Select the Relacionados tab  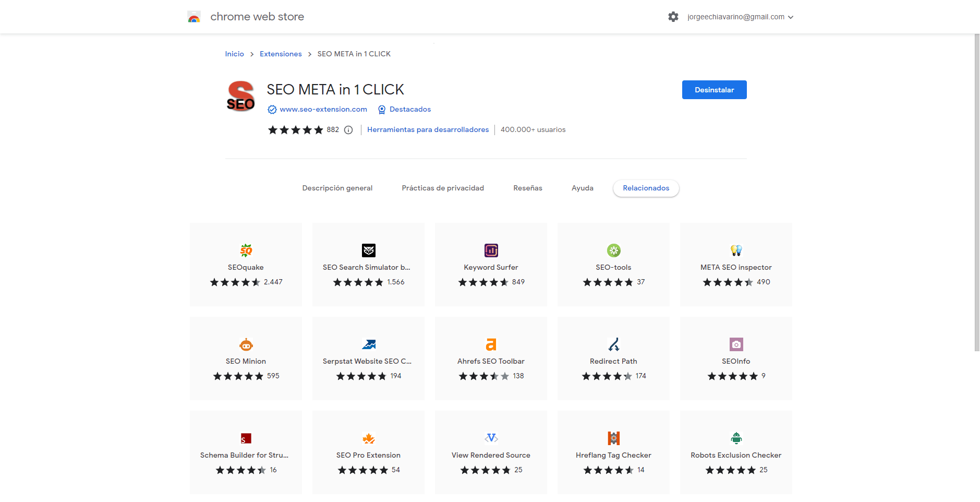[x=646, y=188]
